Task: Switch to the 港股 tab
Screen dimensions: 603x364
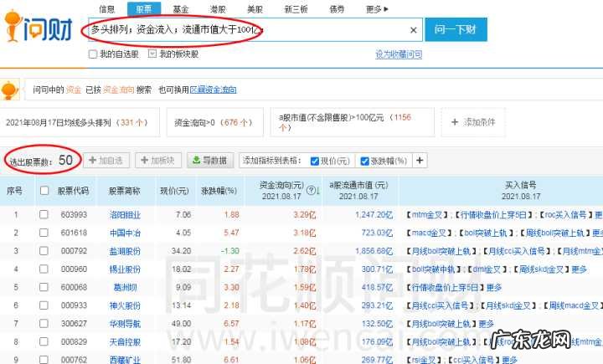Action: pos(218,9)
